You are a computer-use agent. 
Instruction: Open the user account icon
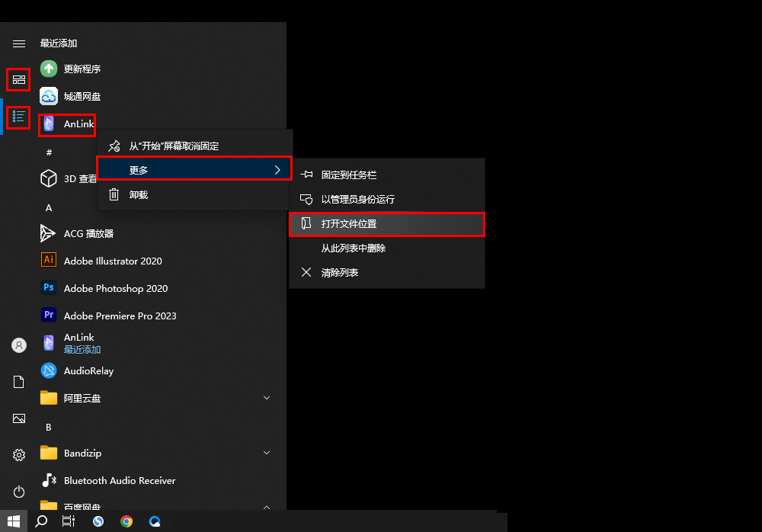coord(19,345)
